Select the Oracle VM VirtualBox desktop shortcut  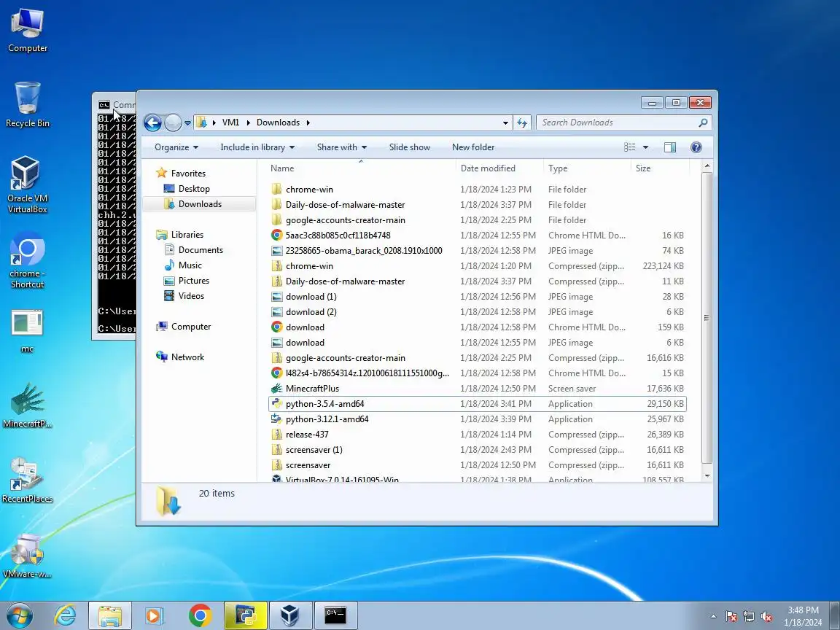(x=27, y=184)
